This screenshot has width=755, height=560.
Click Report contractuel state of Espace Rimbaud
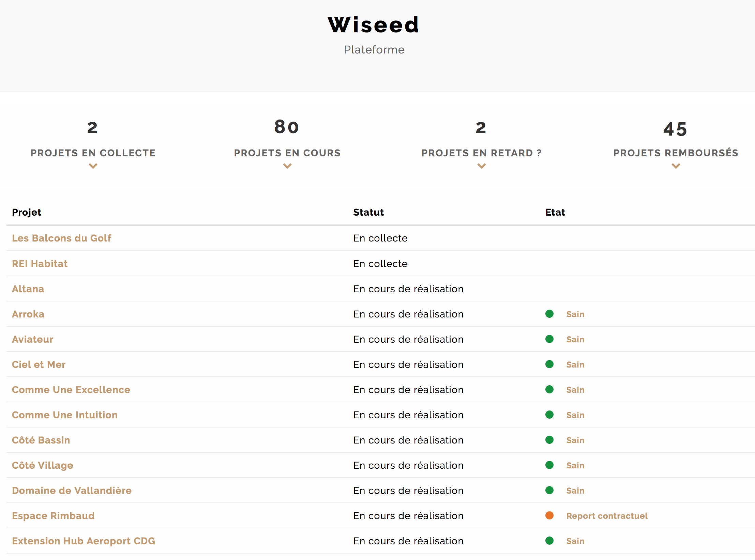point(607,516)
